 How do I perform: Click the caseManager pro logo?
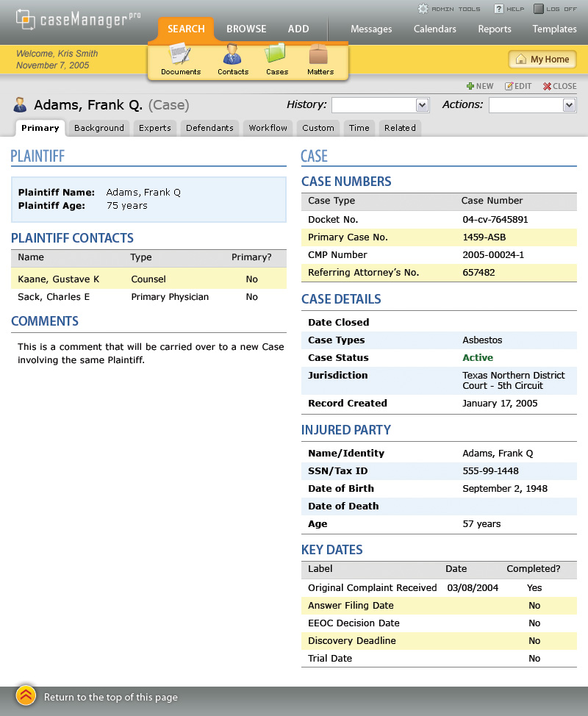(x=78, y=20)
